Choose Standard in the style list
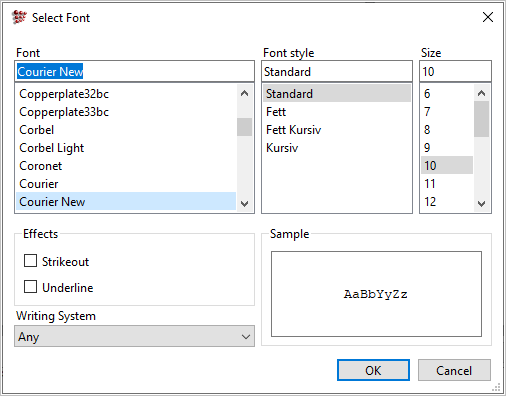The height and width of the screenshot is (396, 506). 337,93
